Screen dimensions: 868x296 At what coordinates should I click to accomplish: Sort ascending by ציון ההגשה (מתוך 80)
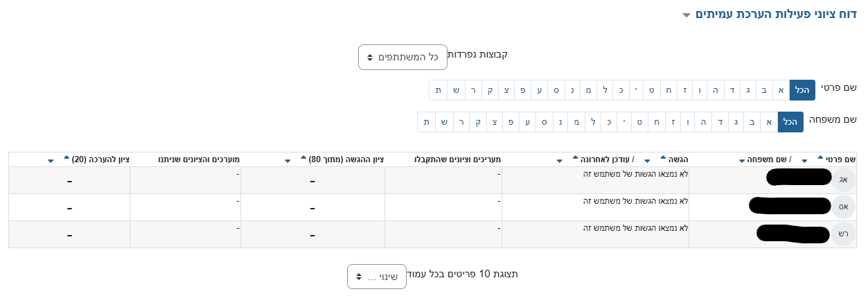pyautogui.click(x=303, y=159)
